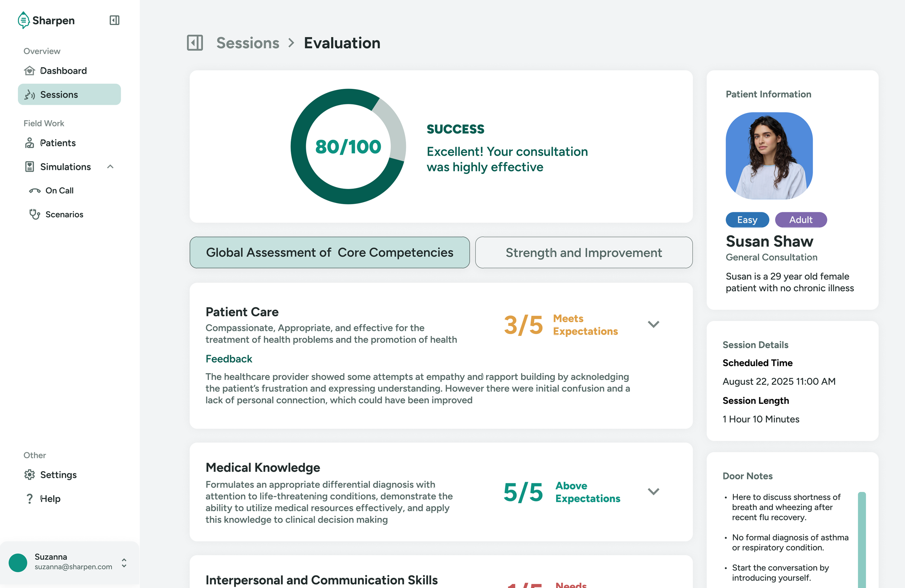Click the Sessions speaking-head icon
The width and height of the screenshot is (905, 588).
coord(30,95)
